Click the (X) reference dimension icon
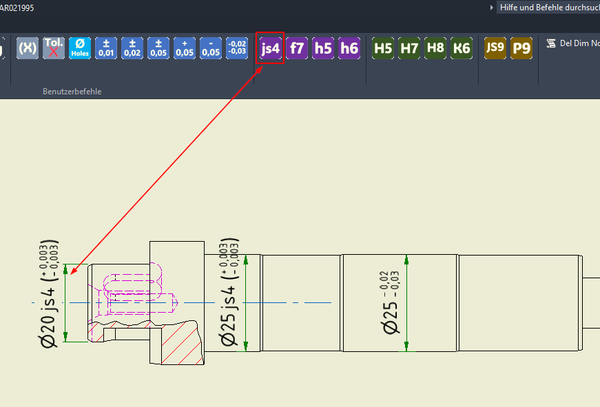The image size is (600, 407). click(28, 48)
